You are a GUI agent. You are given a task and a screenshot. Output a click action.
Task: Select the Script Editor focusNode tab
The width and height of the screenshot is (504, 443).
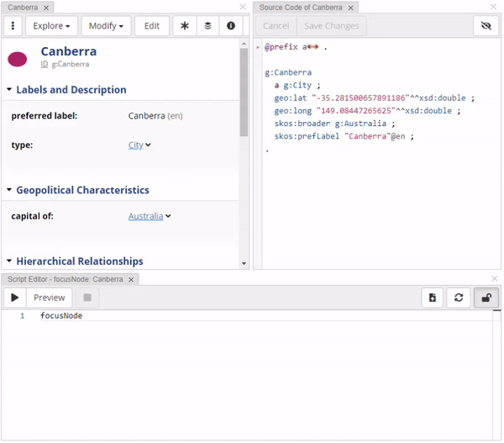tap(66, 279)
